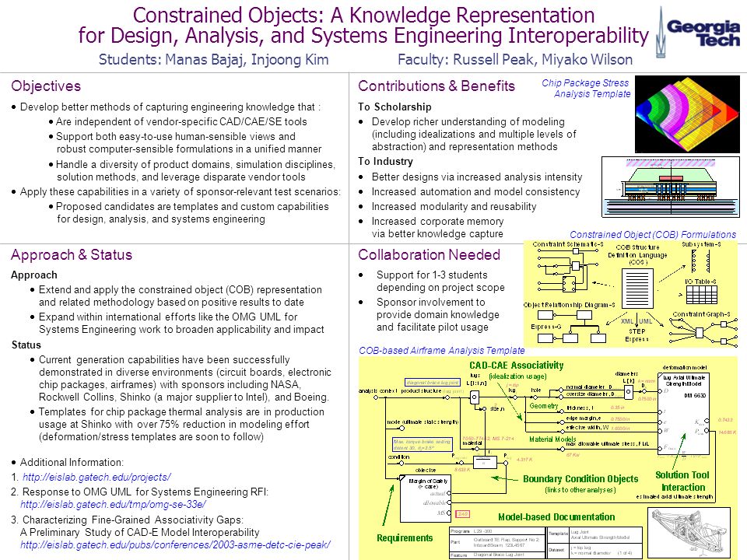The image size is (747, 560).
Task: Open the 2003-asme-detc-cie-peak conference paper link
Action: click(x=175, y=544)
